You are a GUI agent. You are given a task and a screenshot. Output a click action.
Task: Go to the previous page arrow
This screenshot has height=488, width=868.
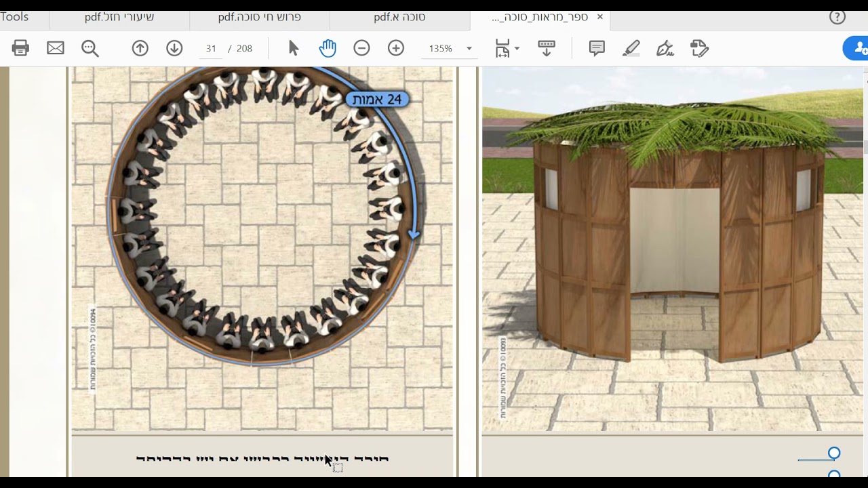[140, 48]
